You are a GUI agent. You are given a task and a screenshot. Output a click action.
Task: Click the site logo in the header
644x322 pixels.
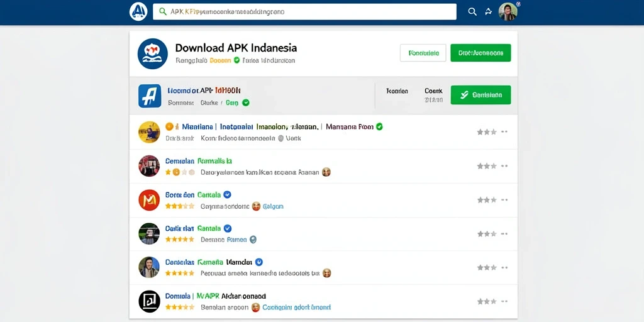coord(138,11)
